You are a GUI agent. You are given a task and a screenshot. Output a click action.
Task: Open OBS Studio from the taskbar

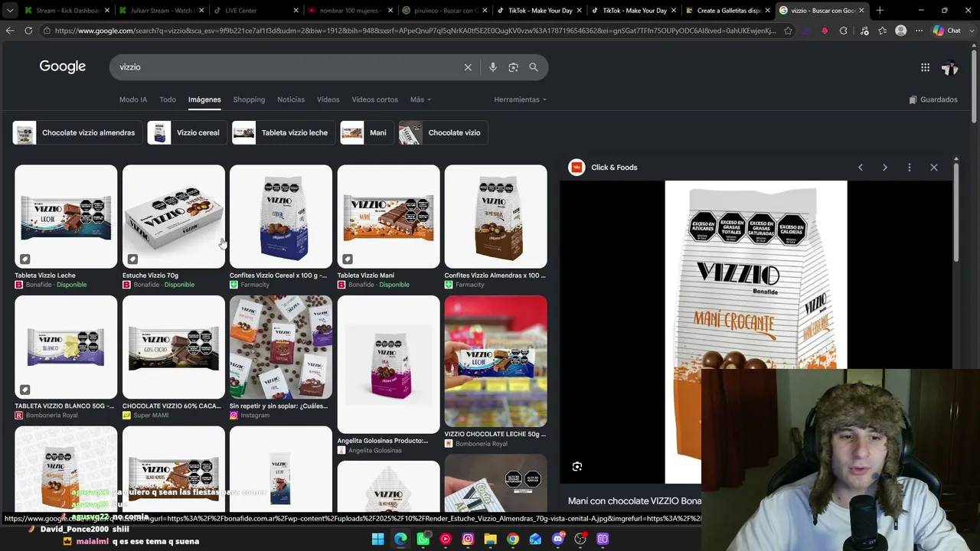(580, 540)
